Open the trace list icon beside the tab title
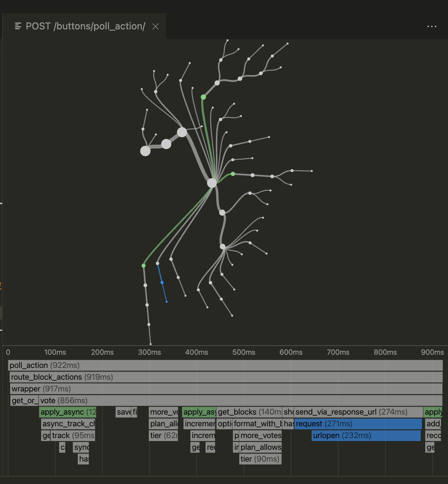This screenshot has width=448, height=484. click(18, 26)
